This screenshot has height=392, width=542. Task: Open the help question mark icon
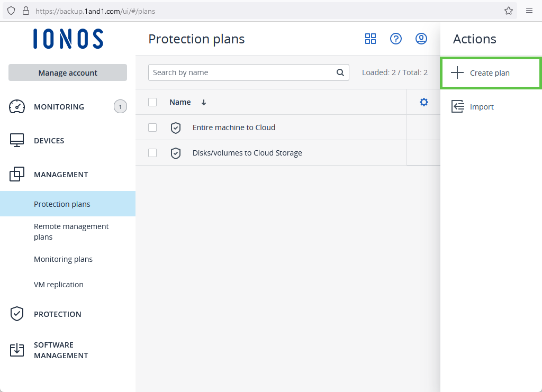click(396, 39)
